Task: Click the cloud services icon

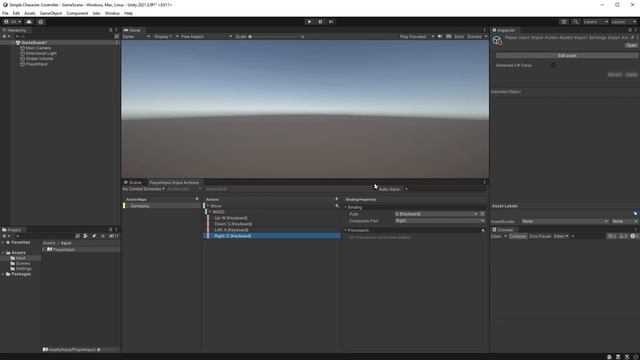Action: [29, 22]
